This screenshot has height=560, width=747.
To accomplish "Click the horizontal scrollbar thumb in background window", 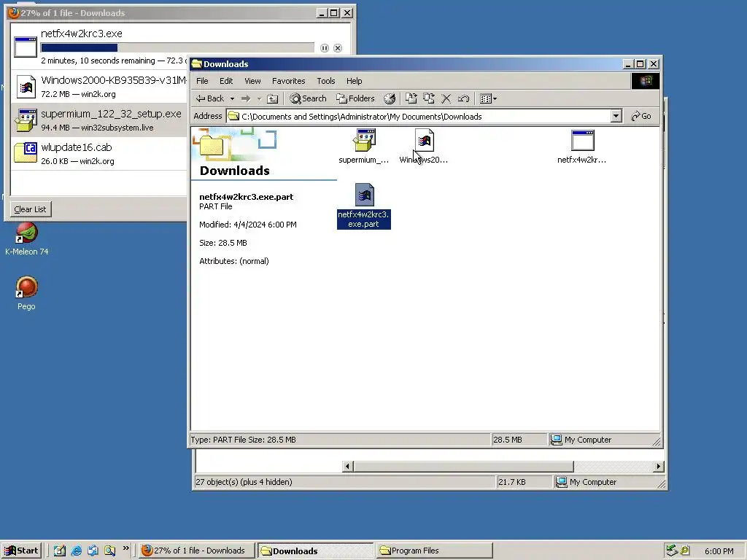I will pyautogui.click(x=463, y=466).
